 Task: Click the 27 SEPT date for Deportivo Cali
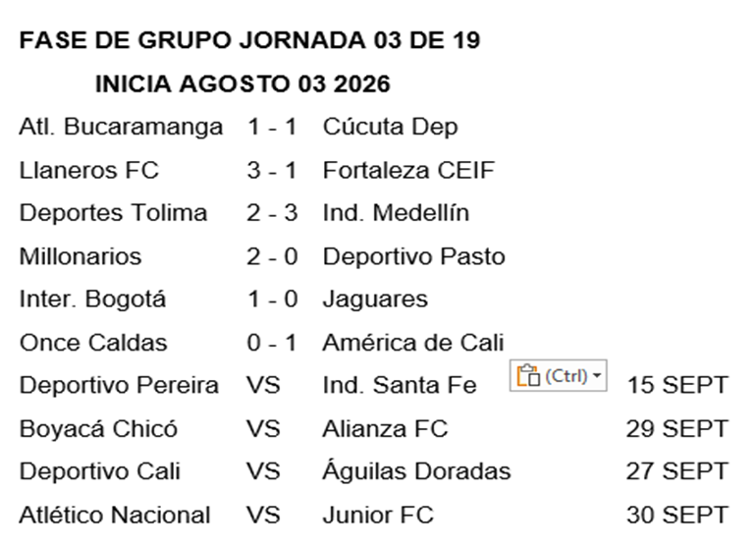(676, 471)
